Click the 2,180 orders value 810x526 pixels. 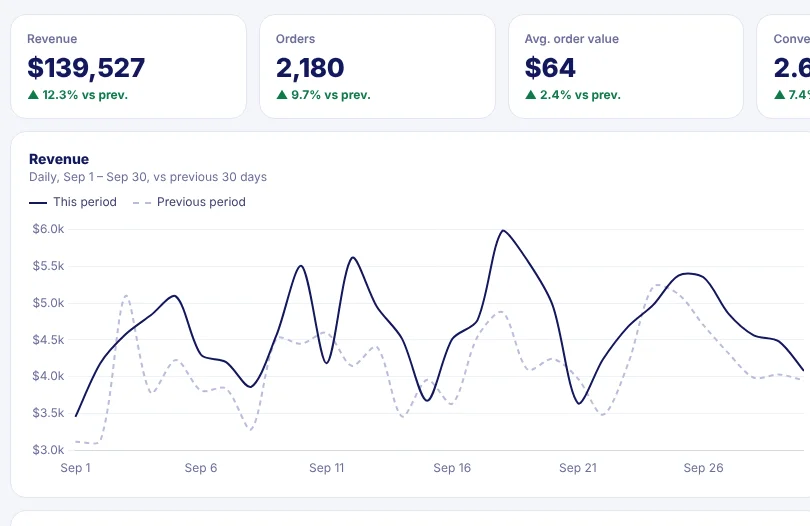tap(310, 68)
